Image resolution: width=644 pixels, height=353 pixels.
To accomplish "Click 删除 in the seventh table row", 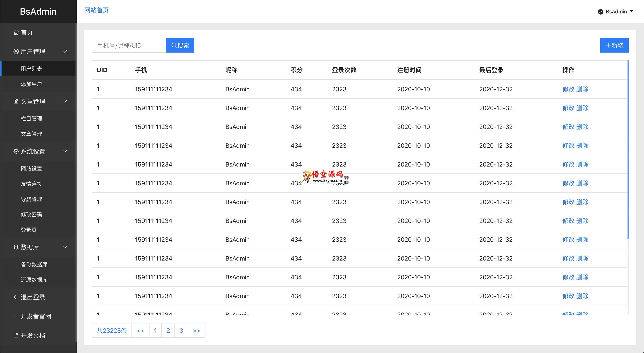I will point(582,202).
